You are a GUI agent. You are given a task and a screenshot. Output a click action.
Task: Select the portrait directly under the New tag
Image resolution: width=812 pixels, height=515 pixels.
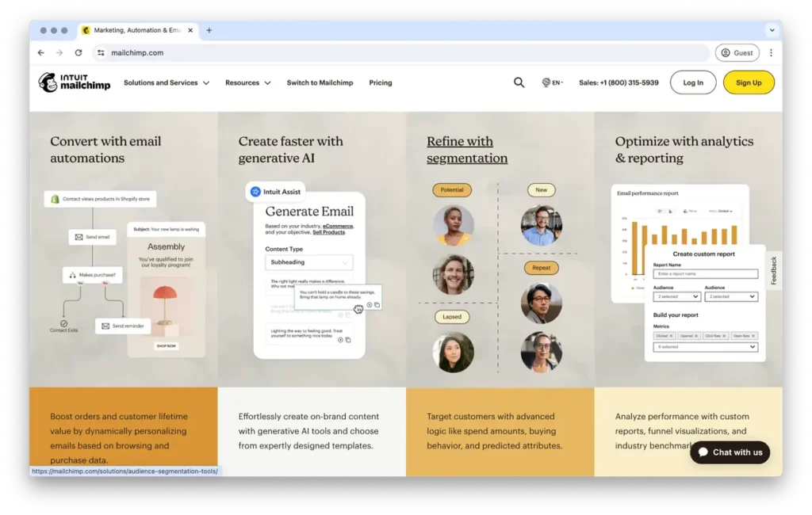[x=541, y=225]
